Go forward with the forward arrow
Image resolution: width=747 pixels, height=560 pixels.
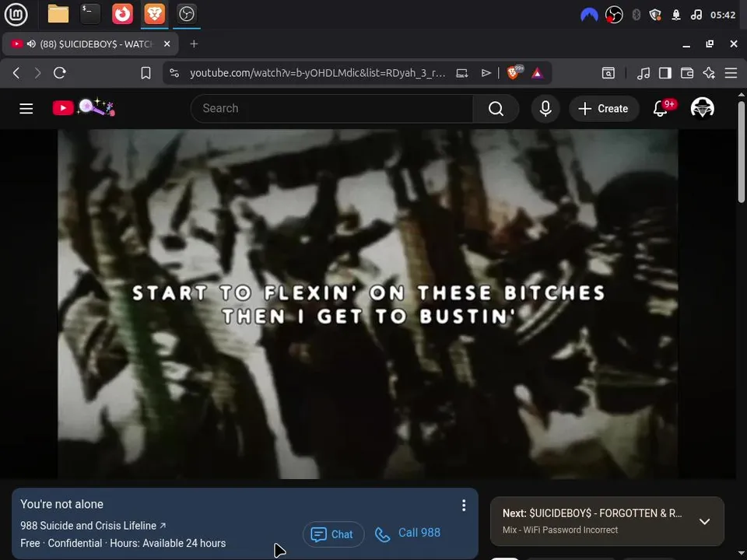pos(37,73)
